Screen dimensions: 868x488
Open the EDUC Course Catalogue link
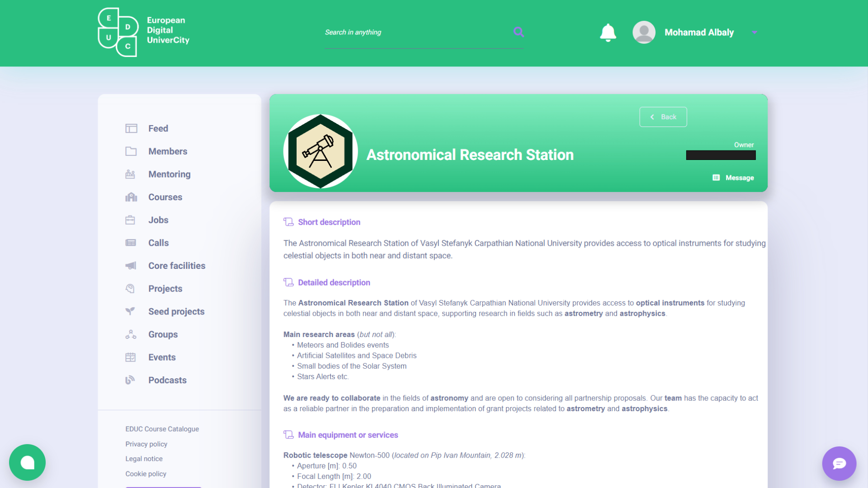coord(162,429)
